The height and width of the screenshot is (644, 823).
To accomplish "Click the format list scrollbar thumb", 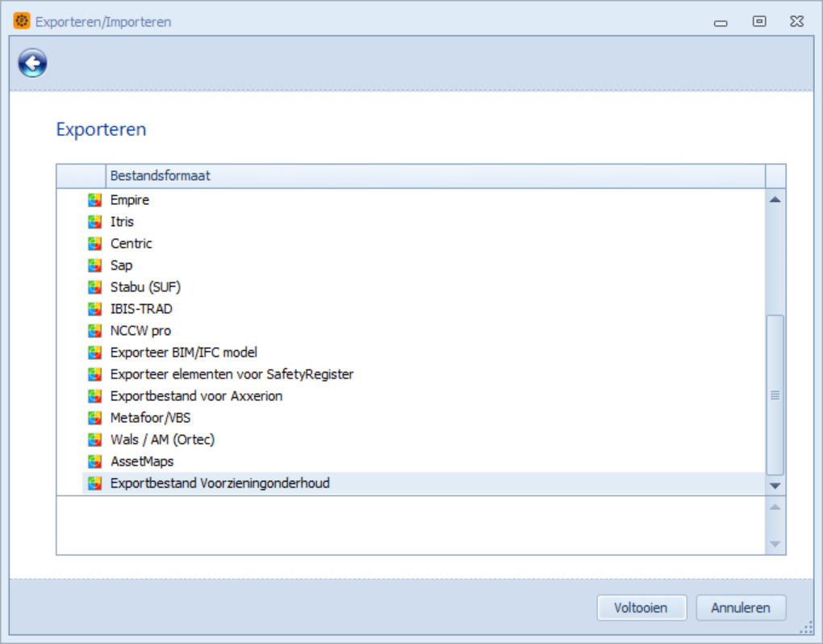I will coord(775,395).
